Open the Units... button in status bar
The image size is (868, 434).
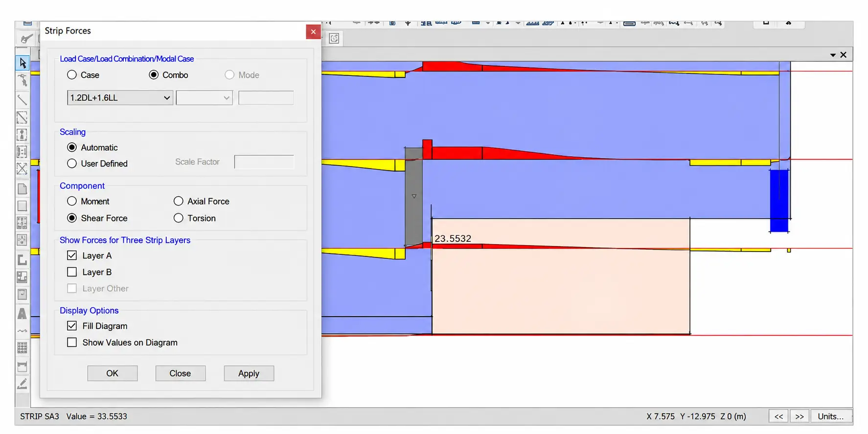831,416
